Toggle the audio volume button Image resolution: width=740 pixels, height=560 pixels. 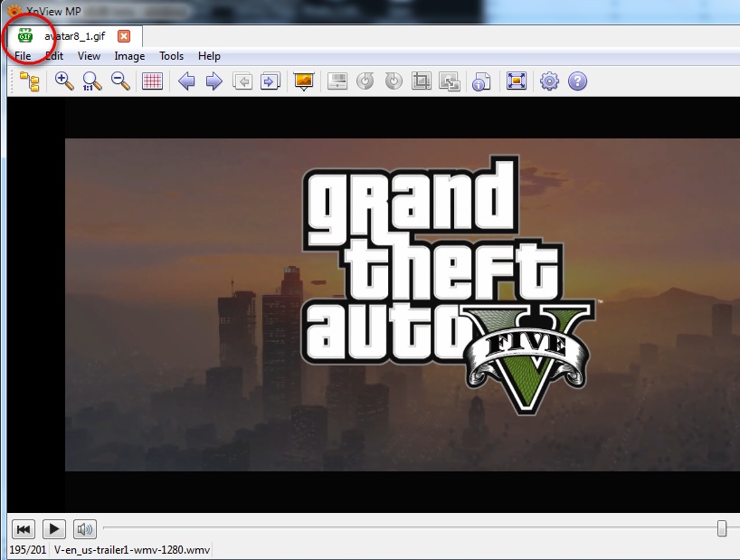pyautogui.click(x=85, y=529)
